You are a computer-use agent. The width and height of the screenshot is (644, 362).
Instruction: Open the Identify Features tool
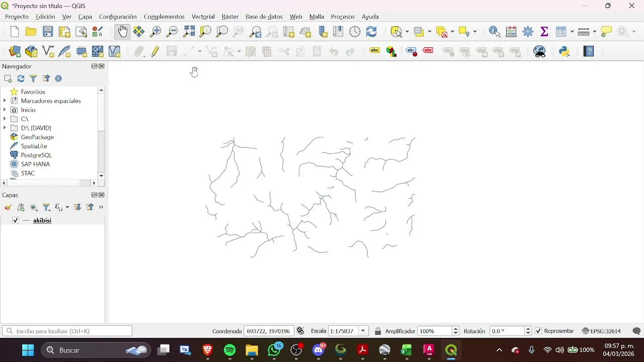coord(495,32)
